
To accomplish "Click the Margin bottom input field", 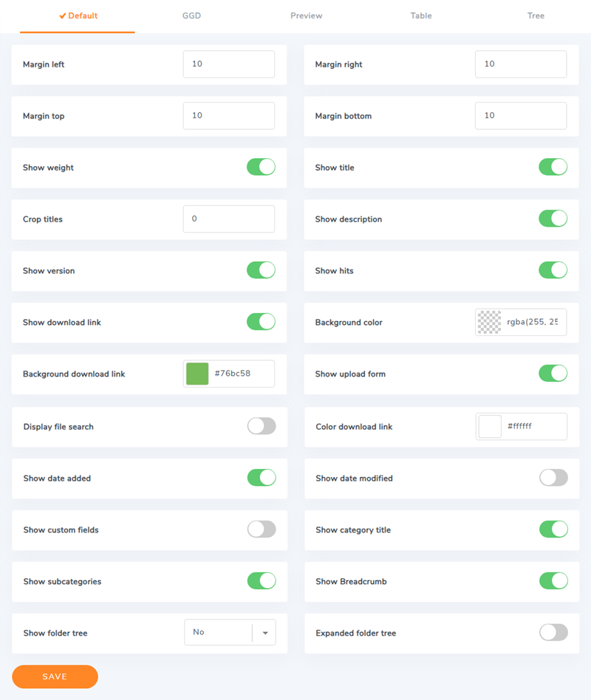I will (520, 116).
